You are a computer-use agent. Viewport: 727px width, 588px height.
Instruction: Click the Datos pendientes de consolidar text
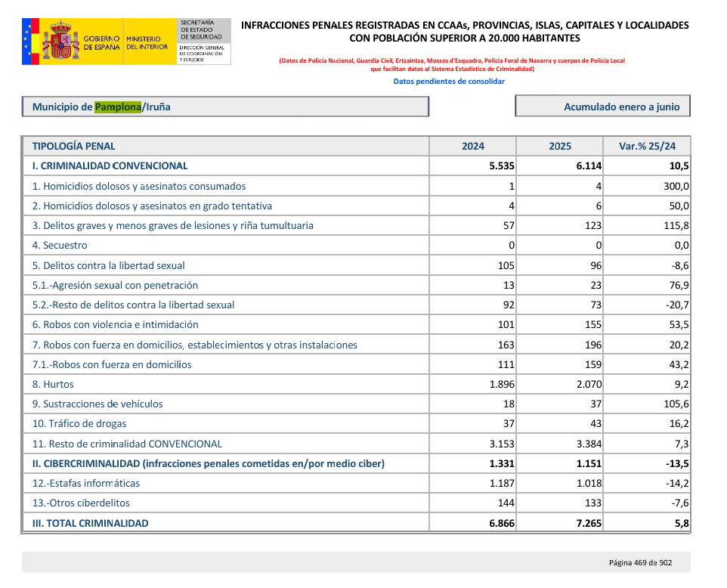coord(449,82)
